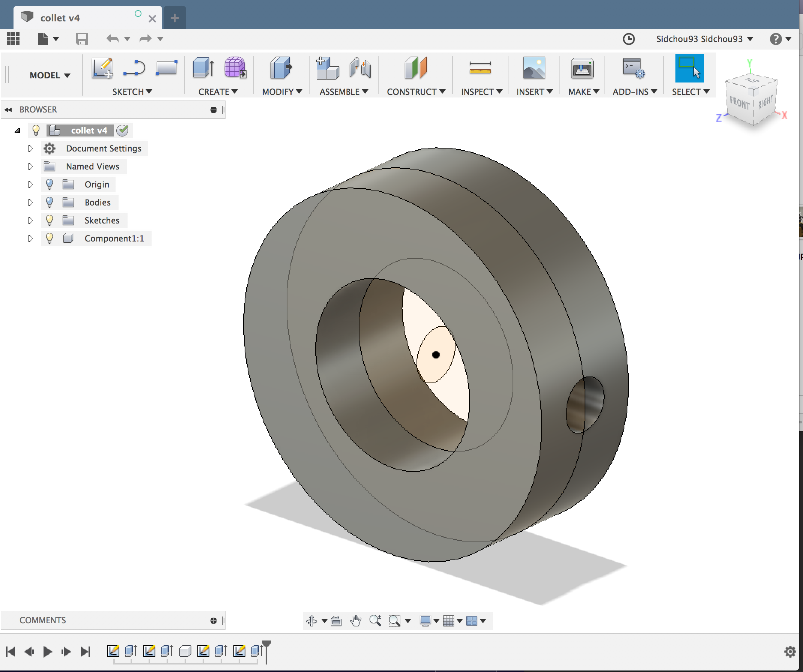Viewport: 803px width, 672px height.
Task: Click the Create Form tool icon
Action: pos(235,67)
